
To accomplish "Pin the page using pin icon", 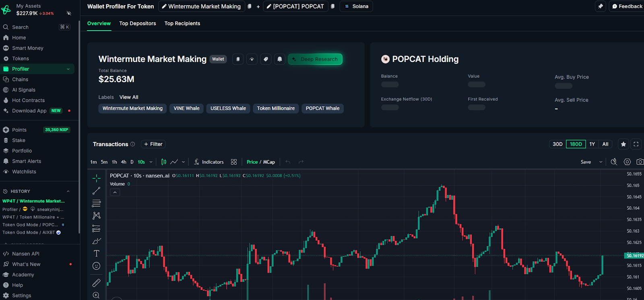I will pyautogui.click(x=600, y=6).
